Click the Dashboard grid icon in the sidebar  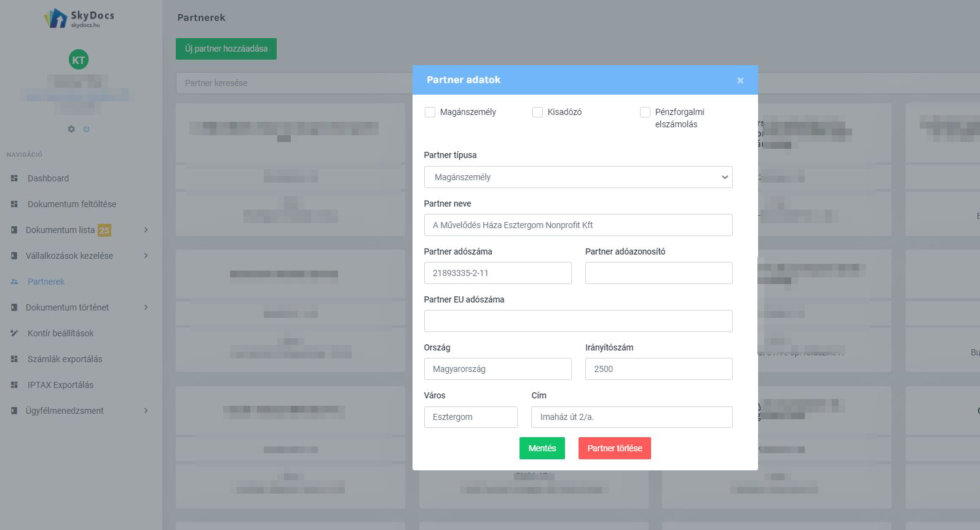[x=14, y=178]
